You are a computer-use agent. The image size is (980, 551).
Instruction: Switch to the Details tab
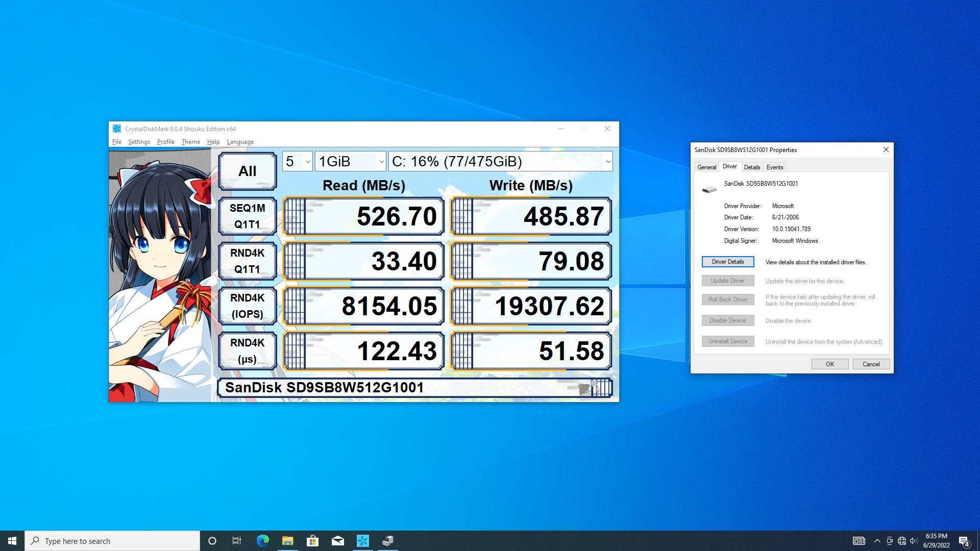coord(752,167)
